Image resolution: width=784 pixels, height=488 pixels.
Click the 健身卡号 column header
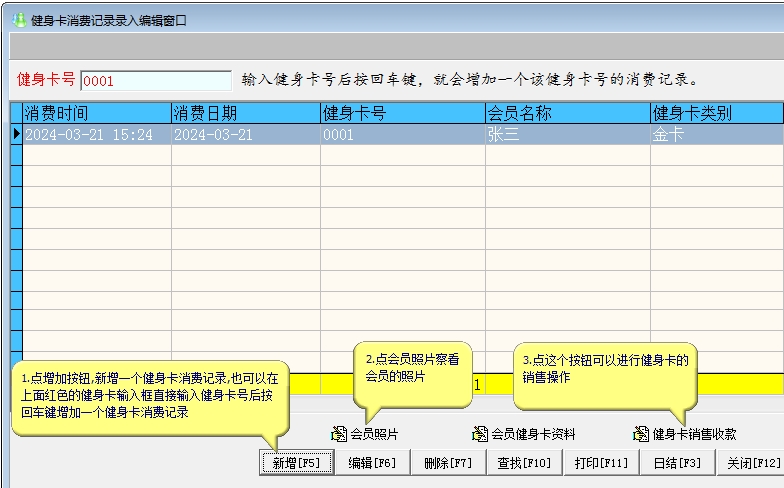tap(402, 113)
